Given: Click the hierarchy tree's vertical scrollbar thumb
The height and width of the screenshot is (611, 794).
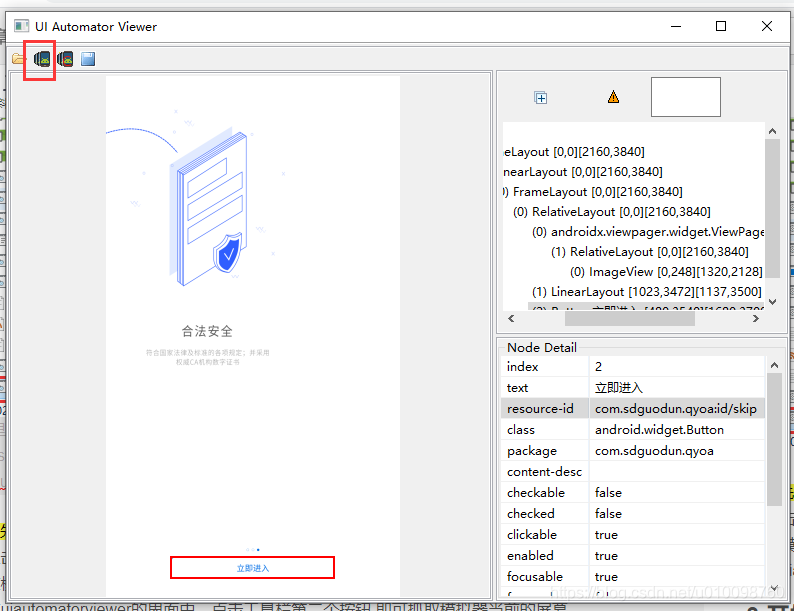Looking at the screenshot, I should [772, 209].
